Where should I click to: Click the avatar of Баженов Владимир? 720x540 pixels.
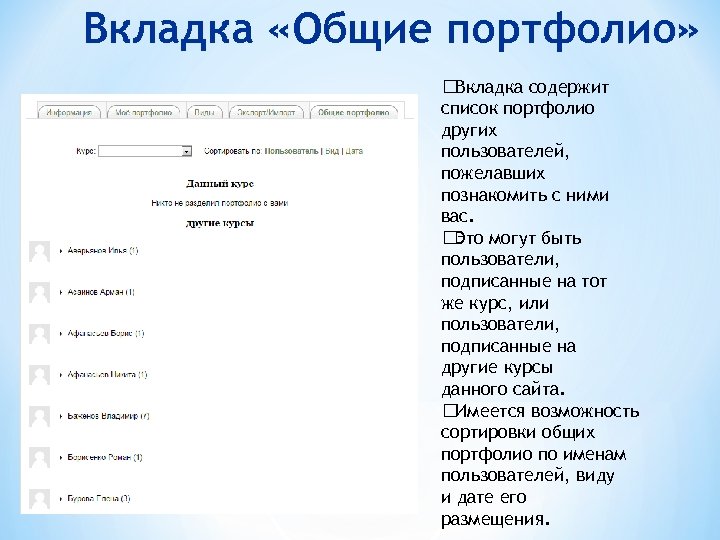[39, 416]
